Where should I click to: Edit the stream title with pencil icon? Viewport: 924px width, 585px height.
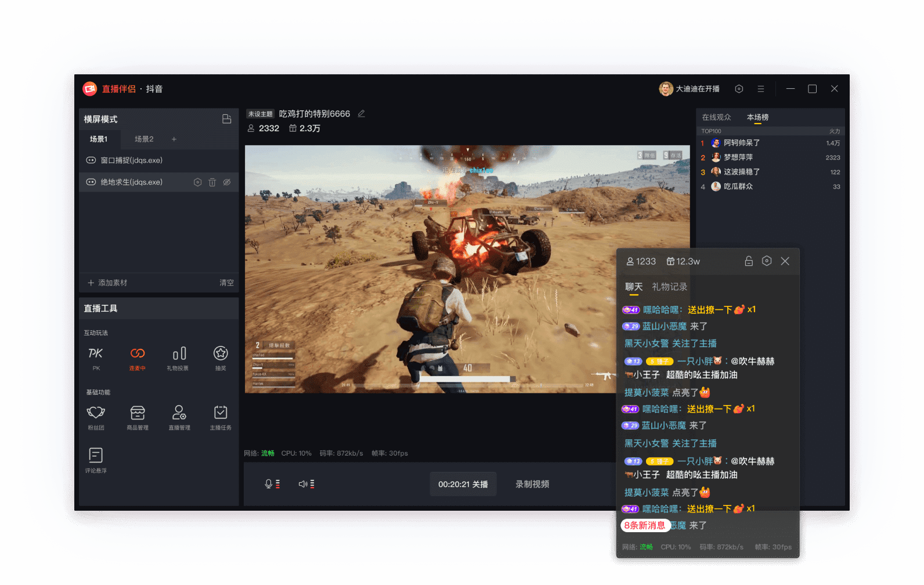pos(362,114)
